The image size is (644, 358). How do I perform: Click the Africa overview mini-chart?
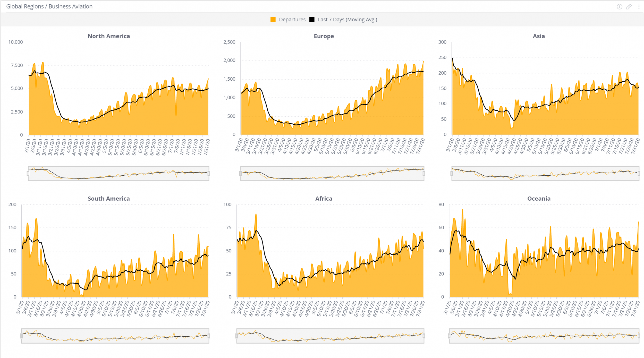[330, 336]
